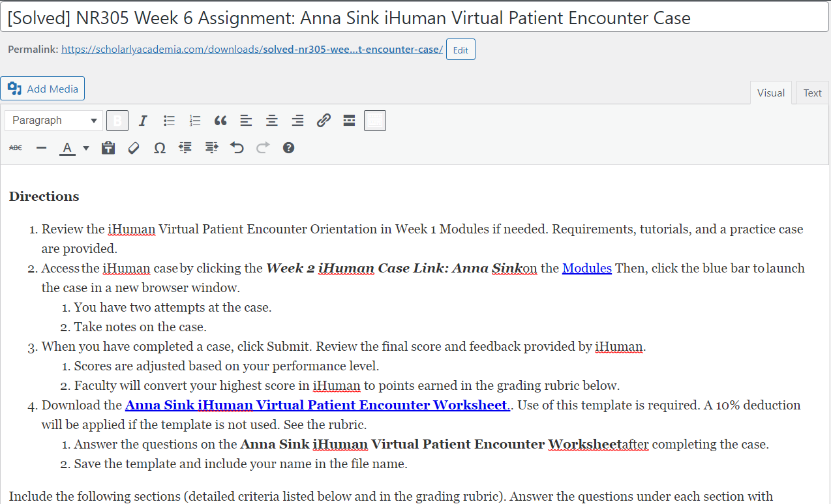831x504 pixels.
Task: Click Edit next to the permalink
Action: [x=461, y=50]
